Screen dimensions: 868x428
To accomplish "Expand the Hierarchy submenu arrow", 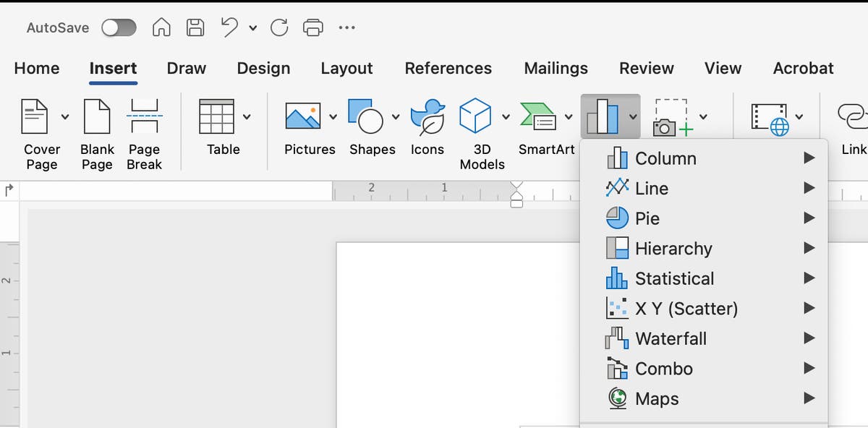I will pyautogui.click(x=809, y=249).
